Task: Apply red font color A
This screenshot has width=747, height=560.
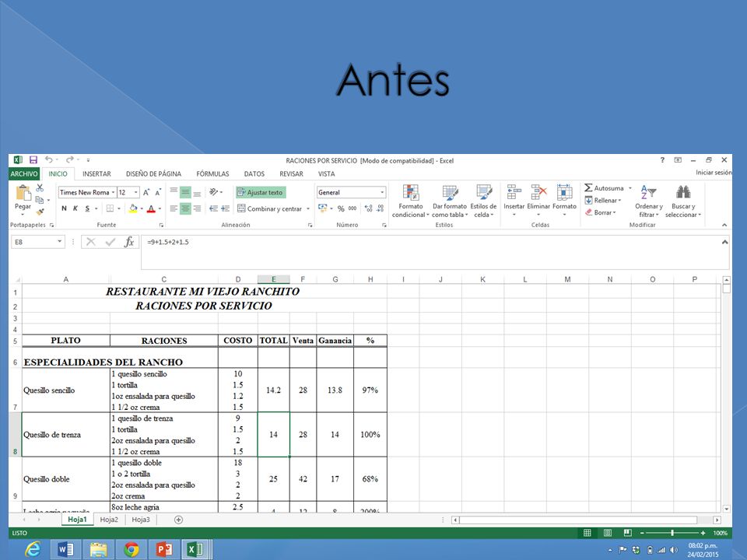Action: (151, 208)
